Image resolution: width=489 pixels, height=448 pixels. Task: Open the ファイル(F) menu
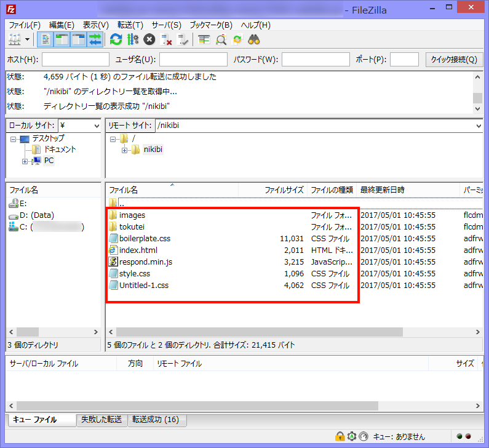click(x=25, y=25)
